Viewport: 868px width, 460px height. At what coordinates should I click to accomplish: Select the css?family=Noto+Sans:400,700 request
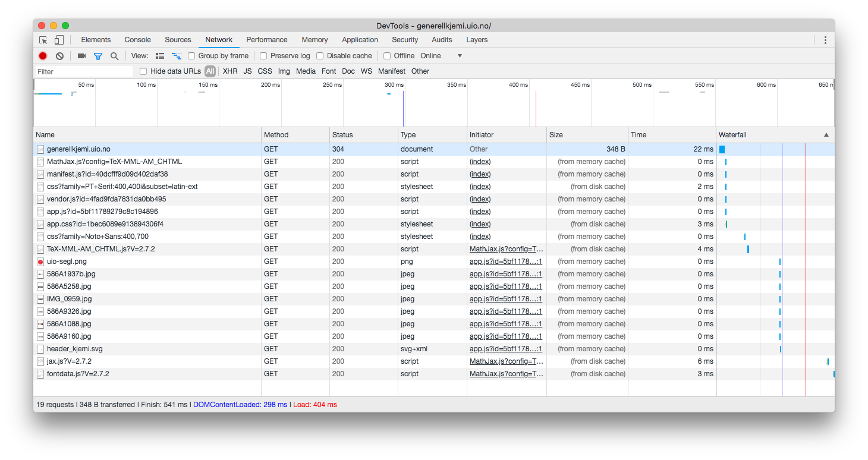434,237
